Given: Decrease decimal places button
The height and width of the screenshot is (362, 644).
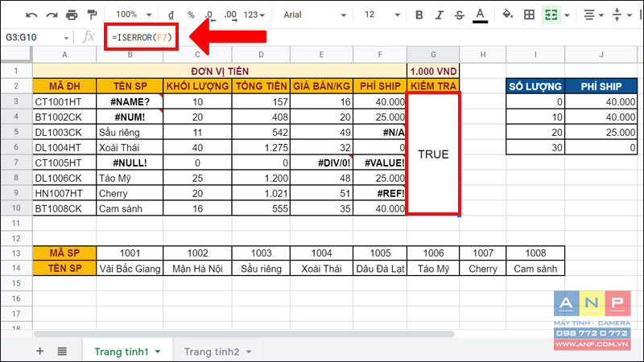Looking at the screenshot, I should coord(210,15).
